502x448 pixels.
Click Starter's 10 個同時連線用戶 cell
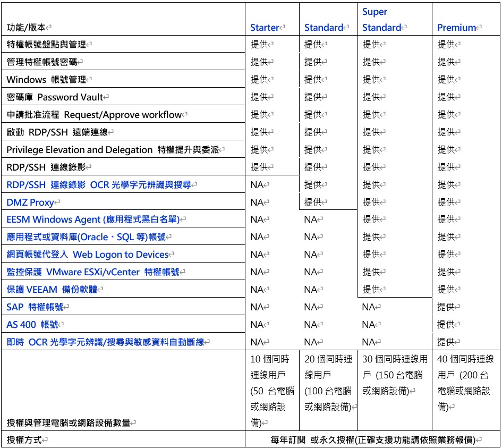tap(272, 391)
